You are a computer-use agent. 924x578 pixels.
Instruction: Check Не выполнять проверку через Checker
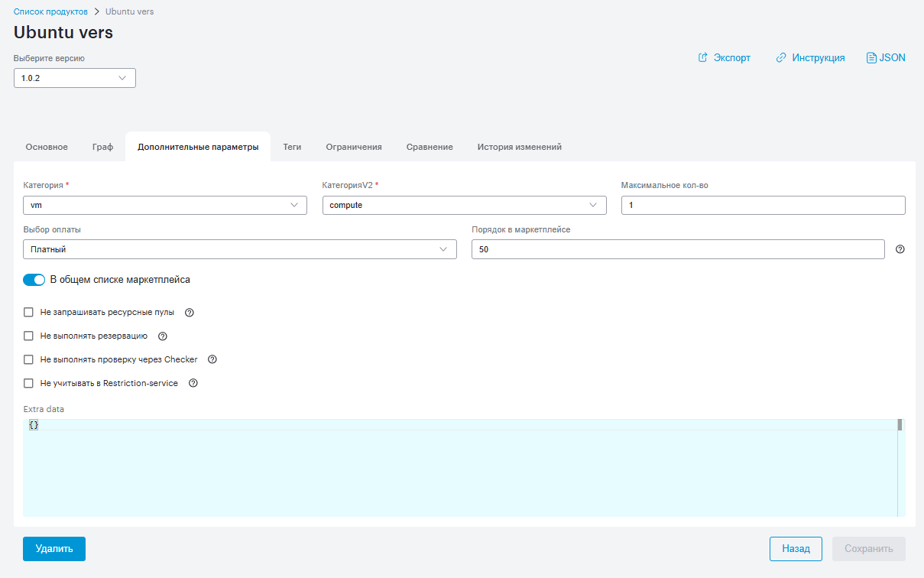coord(29,359)
